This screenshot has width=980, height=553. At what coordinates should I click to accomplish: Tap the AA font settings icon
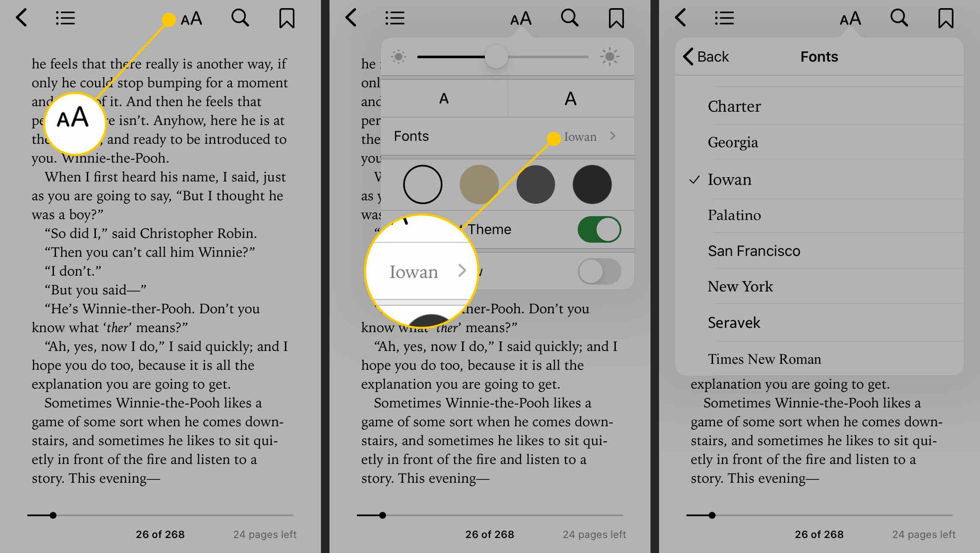(191, 18)
